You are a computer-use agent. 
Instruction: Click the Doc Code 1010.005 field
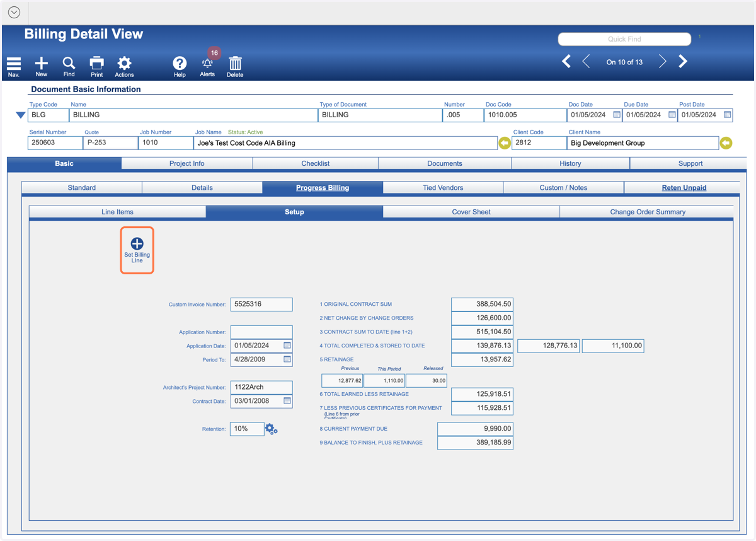[x=525, y=115]
